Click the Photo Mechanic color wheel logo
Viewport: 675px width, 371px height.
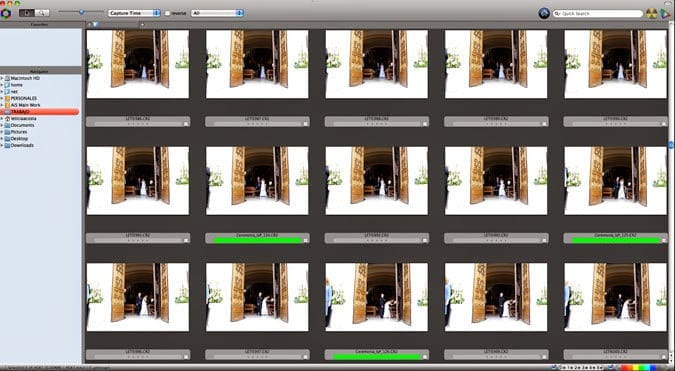(x=6, y=13)
